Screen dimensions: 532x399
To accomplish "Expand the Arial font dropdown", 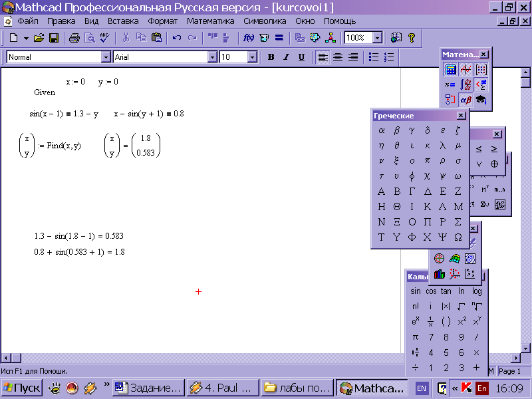I will (212, 57).
